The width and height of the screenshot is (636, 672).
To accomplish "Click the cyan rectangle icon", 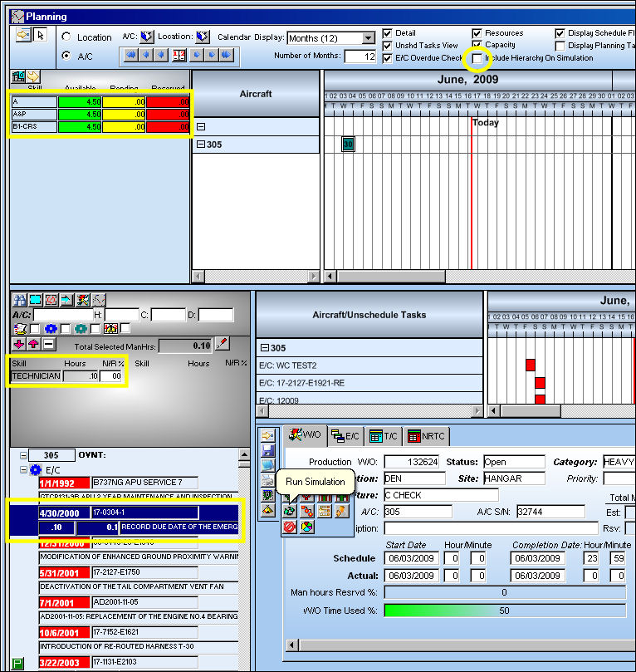I will click(35, 300).
